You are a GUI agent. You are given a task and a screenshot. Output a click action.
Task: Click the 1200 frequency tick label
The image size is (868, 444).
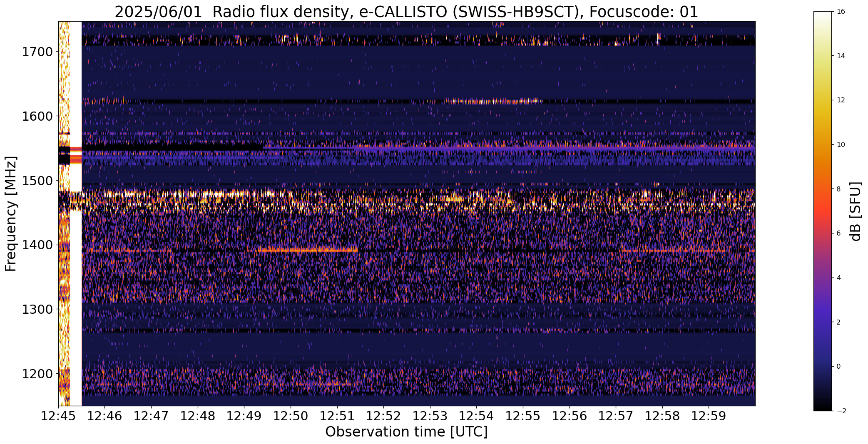pos(37,374)
